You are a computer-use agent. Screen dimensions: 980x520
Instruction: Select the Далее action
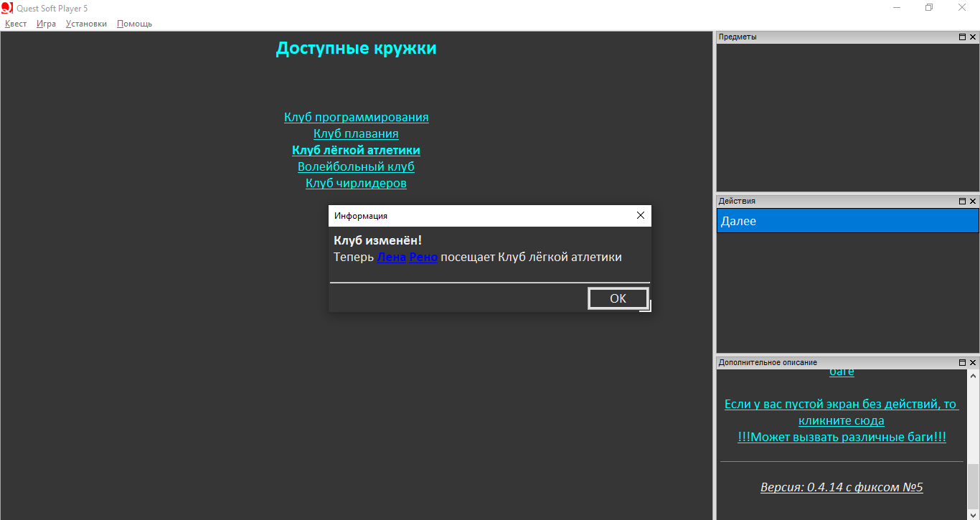coord(847,222)
